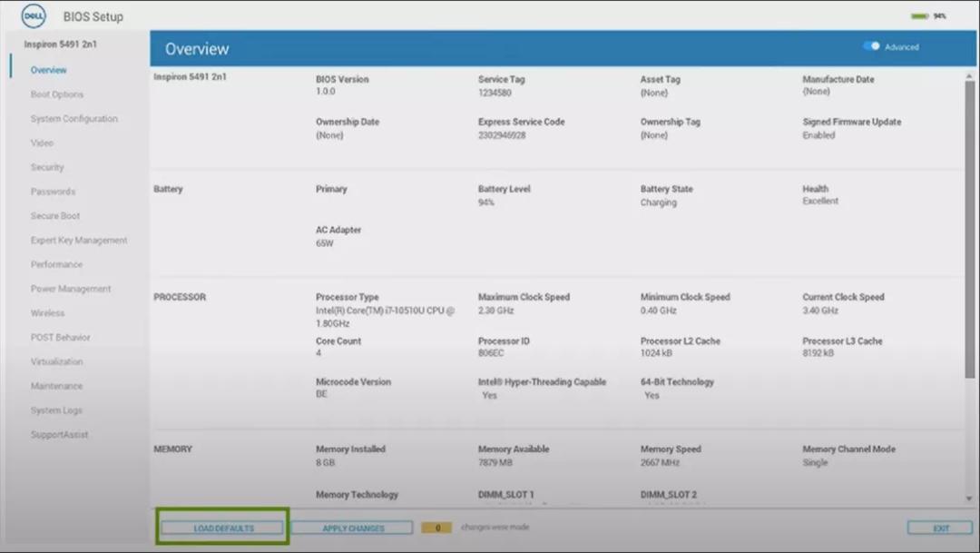Open the Boot Options section
This screenshot has height=553, width=980.
[56, 94]
